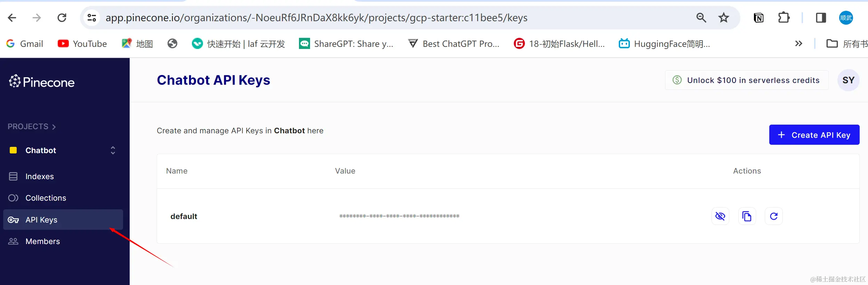Click the Value column header
Screen dimensions: 868x285
click(x=345, y=171)
